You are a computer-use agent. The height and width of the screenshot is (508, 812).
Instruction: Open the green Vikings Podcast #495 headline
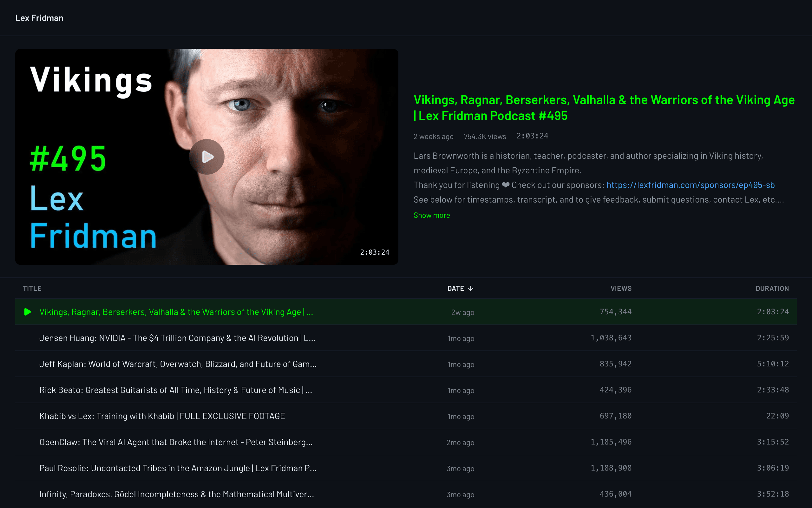point(604,108)
